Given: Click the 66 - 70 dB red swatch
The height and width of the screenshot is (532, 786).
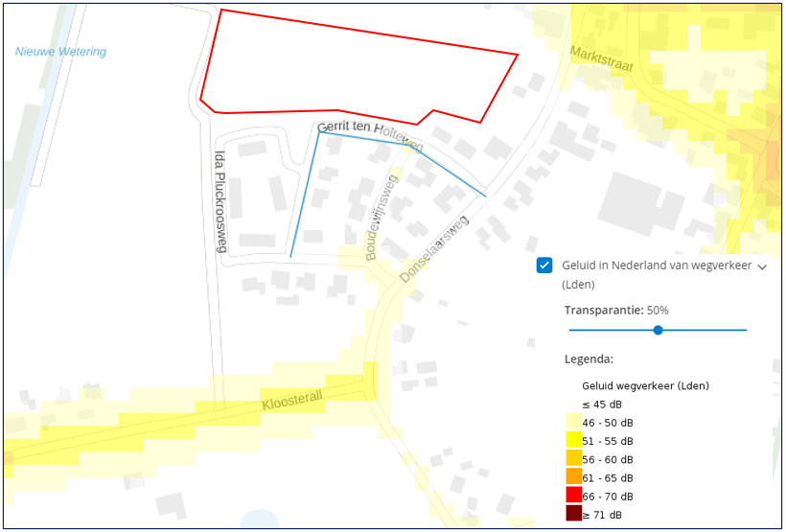Looking at the screenshot, I should tap(573, 495).
